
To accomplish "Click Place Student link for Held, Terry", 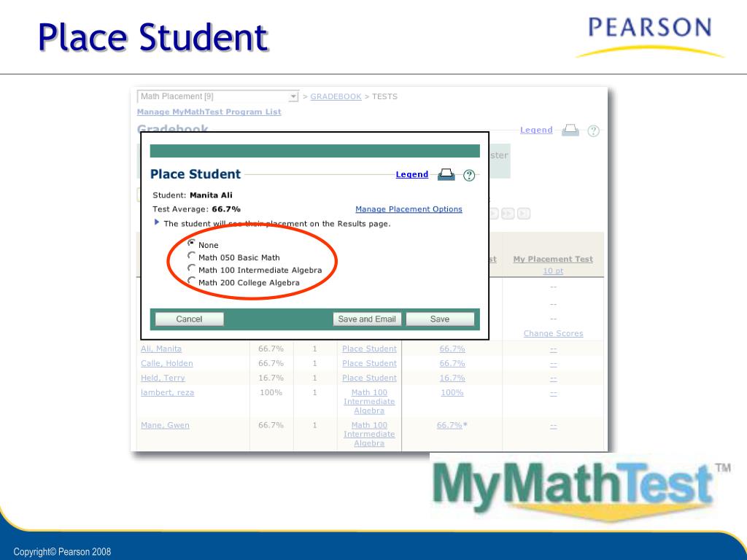I will tap(369, 378).
